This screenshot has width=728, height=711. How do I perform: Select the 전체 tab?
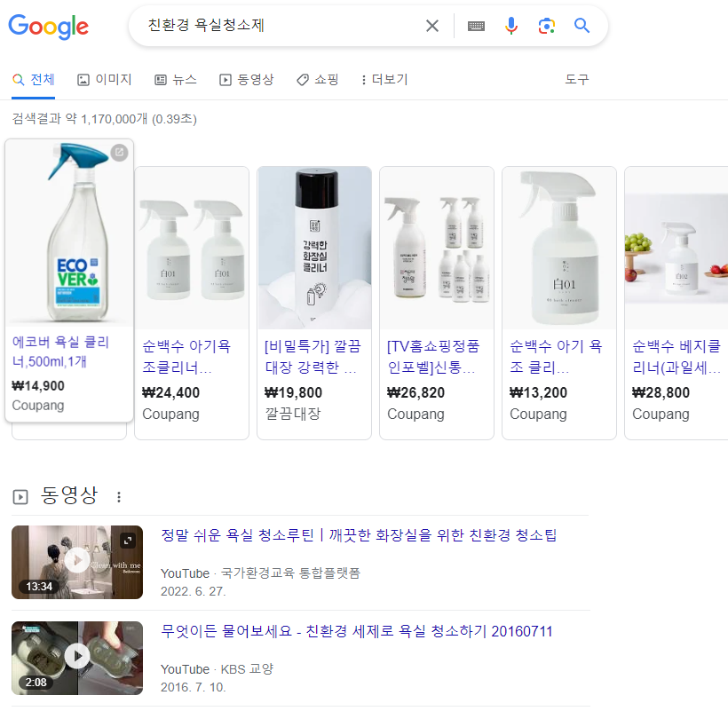(34, 79)
